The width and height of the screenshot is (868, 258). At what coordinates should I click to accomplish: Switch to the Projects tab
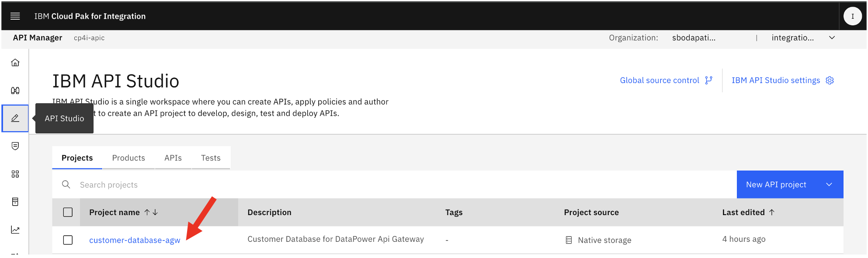click(77, 158)
